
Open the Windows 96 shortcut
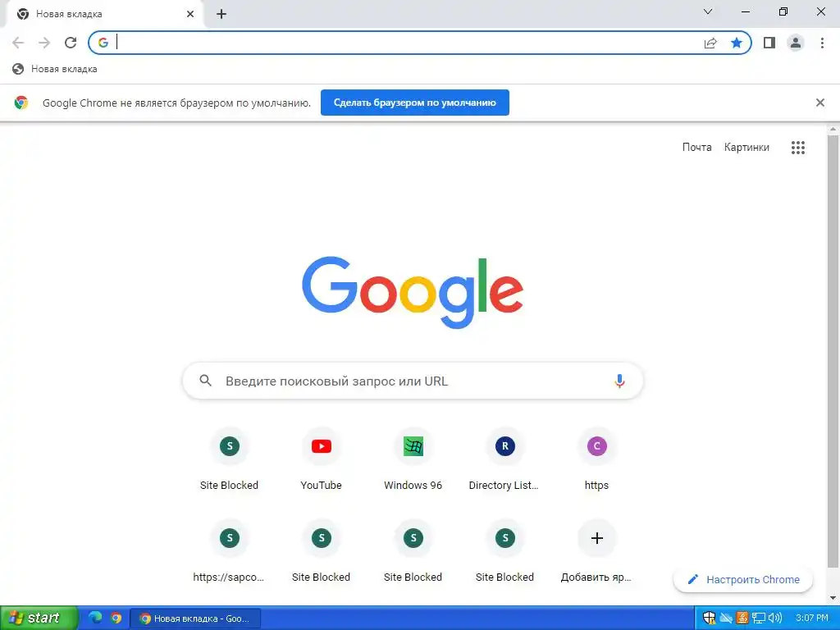[x=413, y=461]
